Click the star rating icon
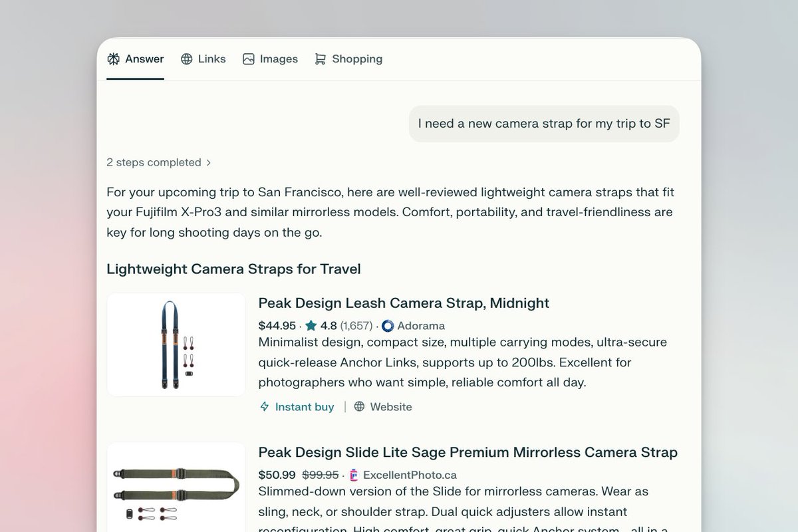This screenshot has height=532, width=798. coord(311,326)
